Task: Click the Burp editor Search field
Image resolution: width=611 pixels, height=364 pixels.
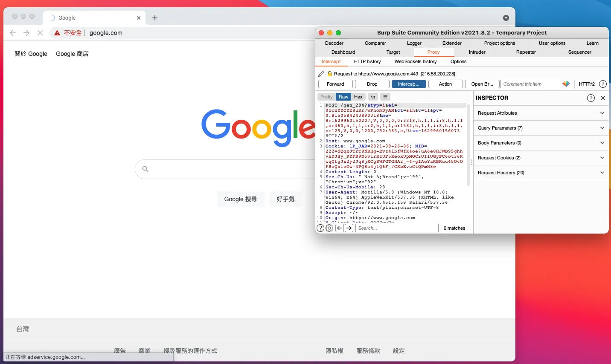Action: pyautogui.click(x=397, y=228)
